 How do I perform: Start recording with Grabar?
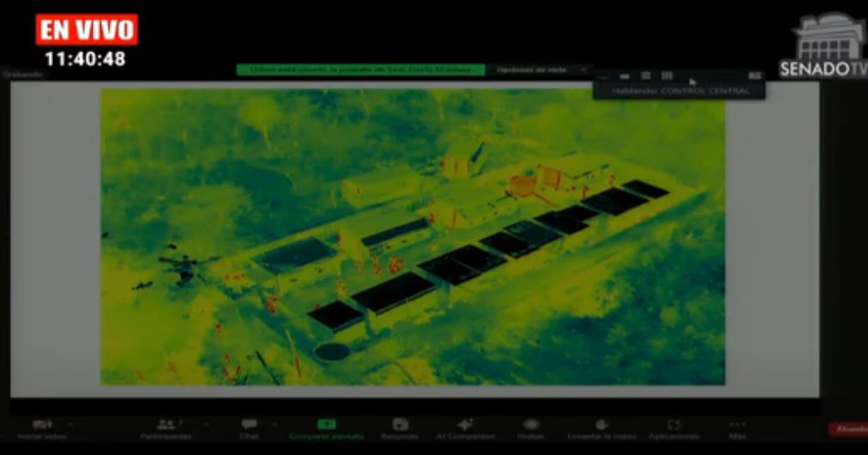[530, 429]
